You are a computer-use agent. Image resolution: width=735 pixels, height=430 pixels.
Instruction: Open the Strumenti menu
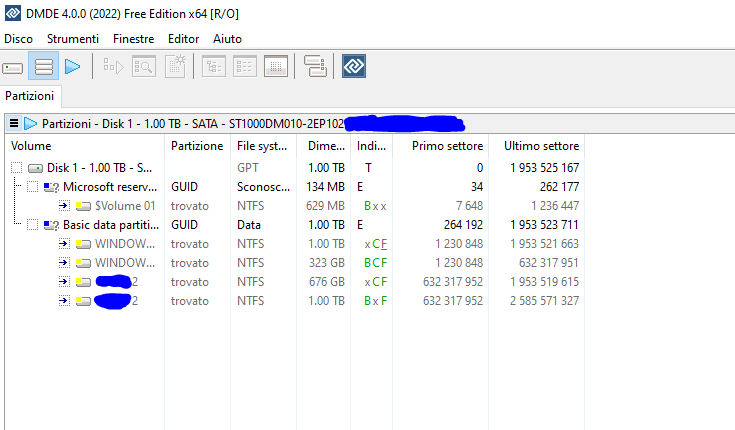click(73, 39)
